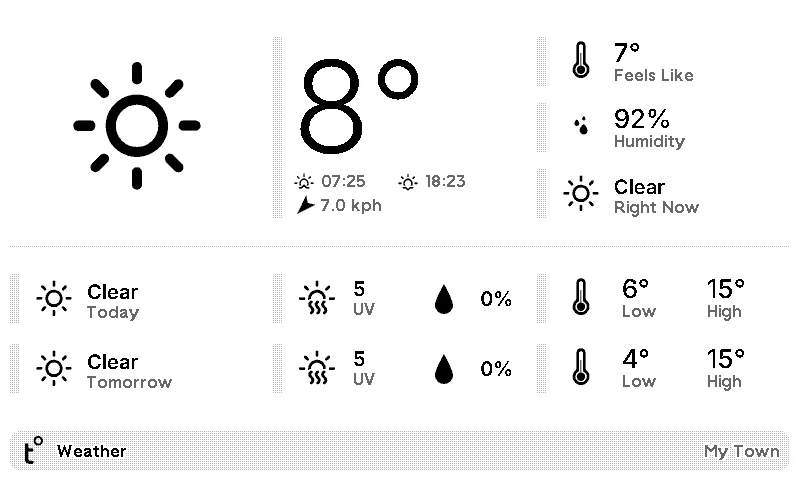Click the sunrise icon beside 07:25
The width and height of the screenshot is (800, 480).
tap(304, 182)
